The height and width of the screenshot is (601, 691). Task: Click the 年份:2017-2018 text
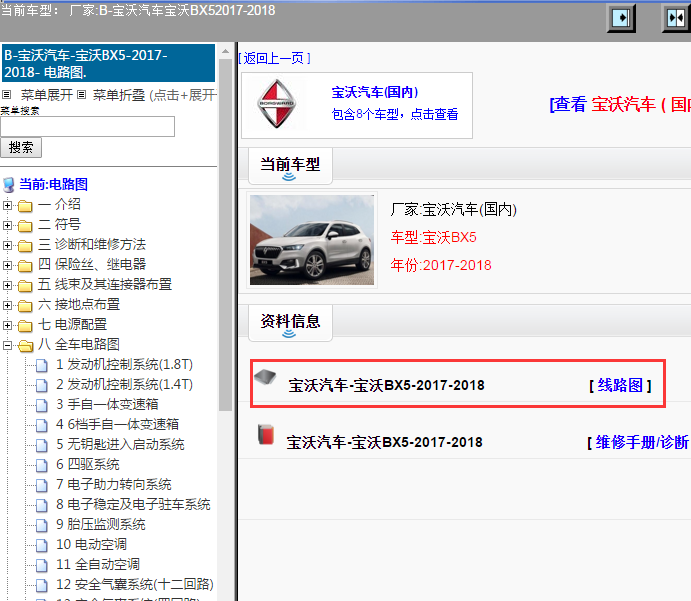point(441,265)
